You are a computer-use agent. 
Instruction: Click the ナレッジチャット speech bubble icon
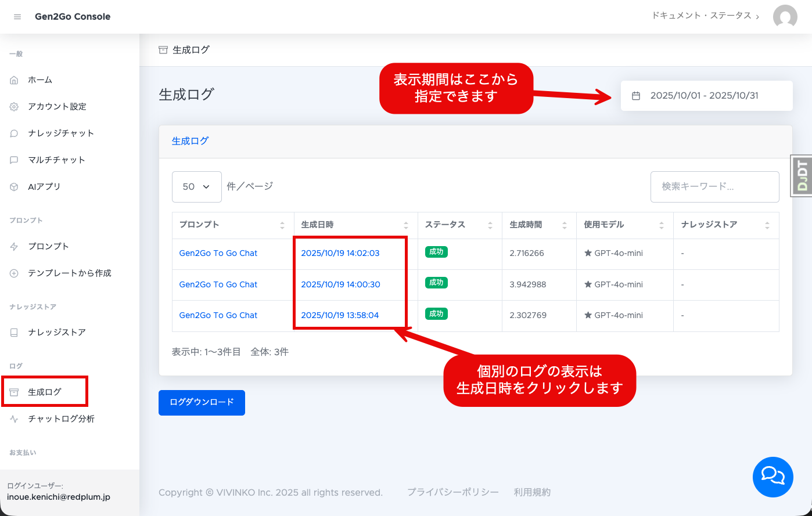(15, 133)
